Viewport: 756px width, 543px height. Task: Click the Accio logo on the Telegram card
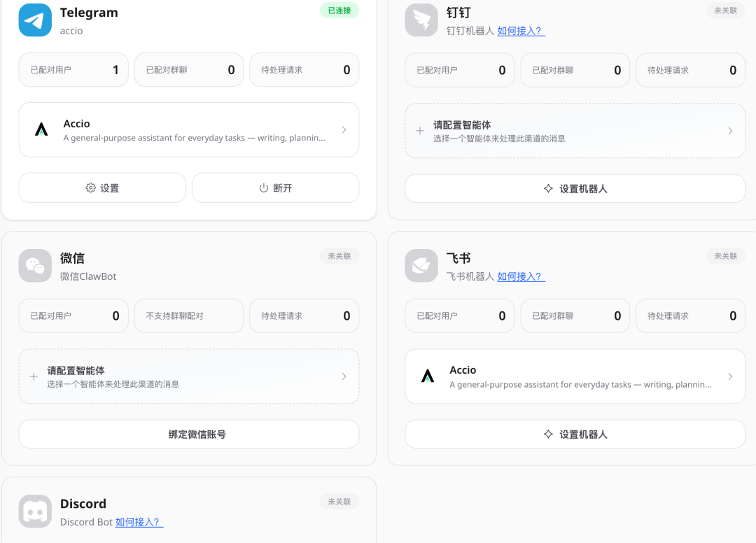[41, 130]
